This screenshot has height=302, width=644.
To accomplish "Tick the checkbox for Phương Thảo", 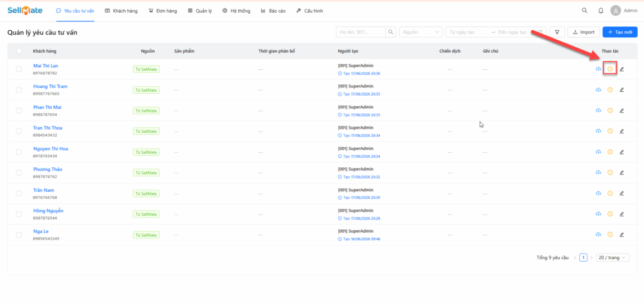I will tap(19, 172).
